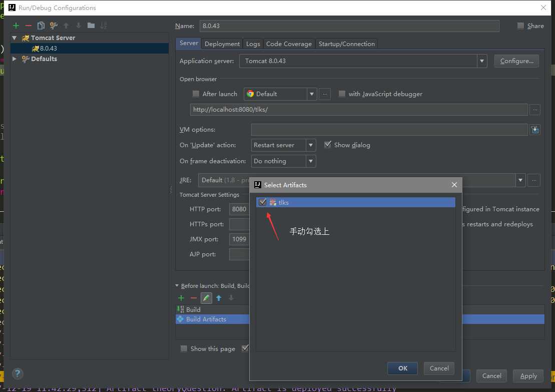Enable with JavaScript debugger checkbox

342,94
